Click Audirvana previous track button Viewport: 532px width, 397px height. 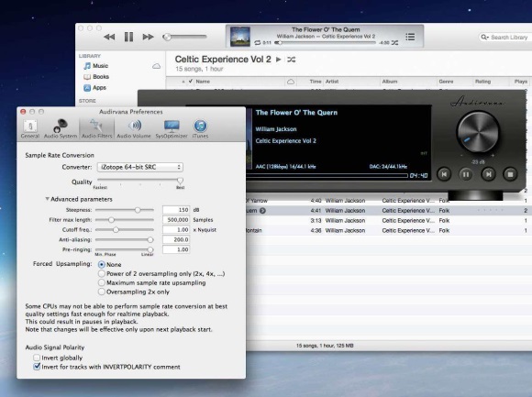click(x=444, y=174)
